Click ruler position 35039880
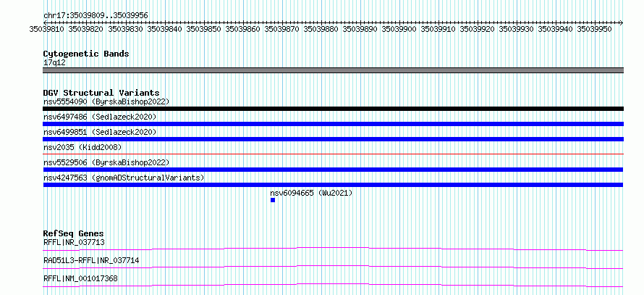644x295 pixels. 321,29
